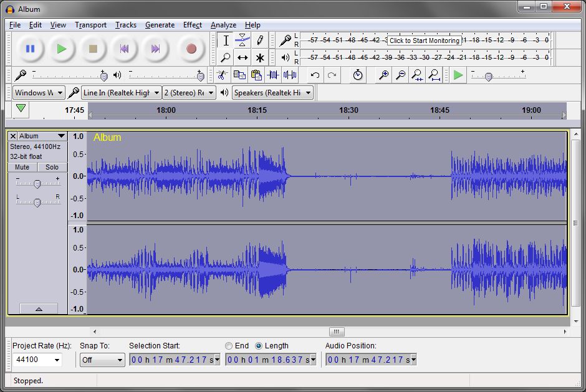Select the End radio button

[x=229, y=346]
